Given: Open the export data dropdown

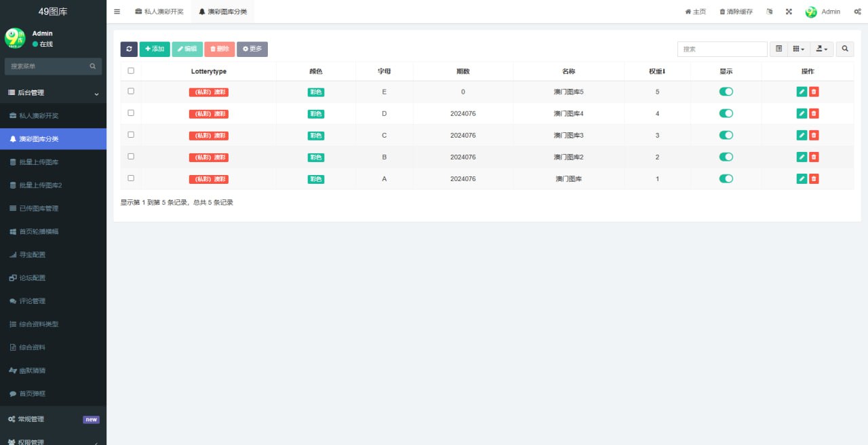Looking at the screenshot, I should [821, 49].
